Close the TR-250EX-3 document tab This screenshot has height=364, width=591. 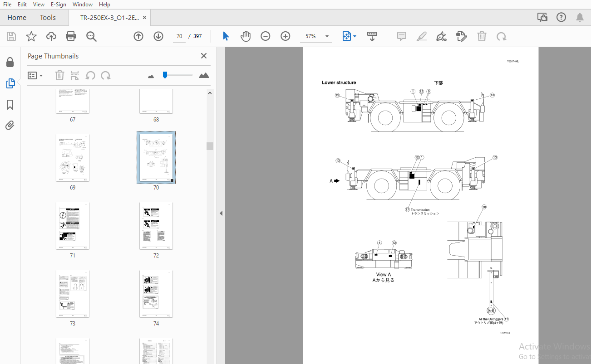[x=144, y=17]
